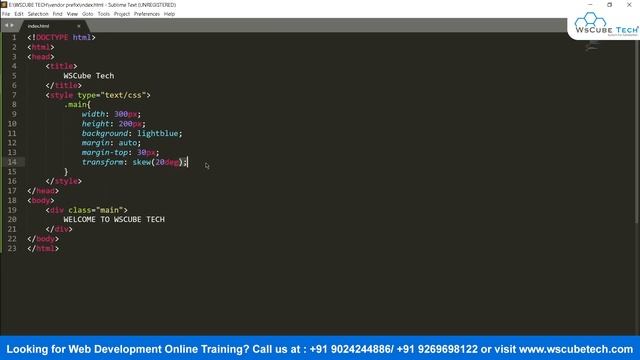Open the Project menu

pyautogui.click(x=122, y=14)
